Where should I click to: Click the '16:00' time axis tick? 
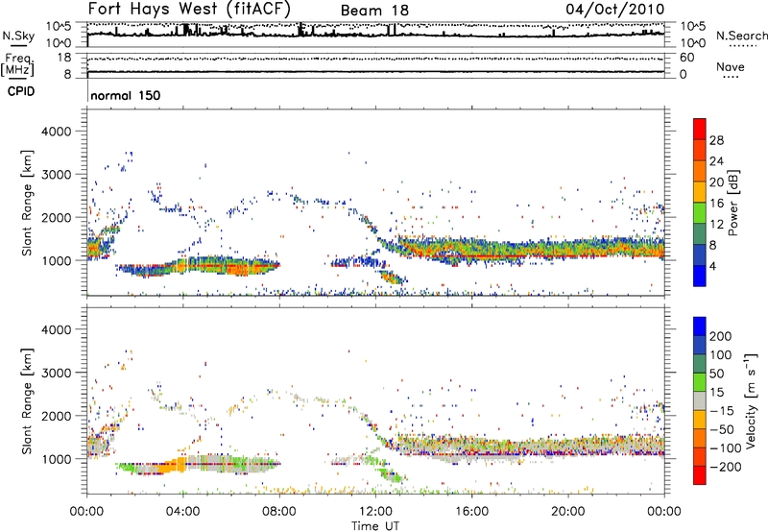[471, 512]
